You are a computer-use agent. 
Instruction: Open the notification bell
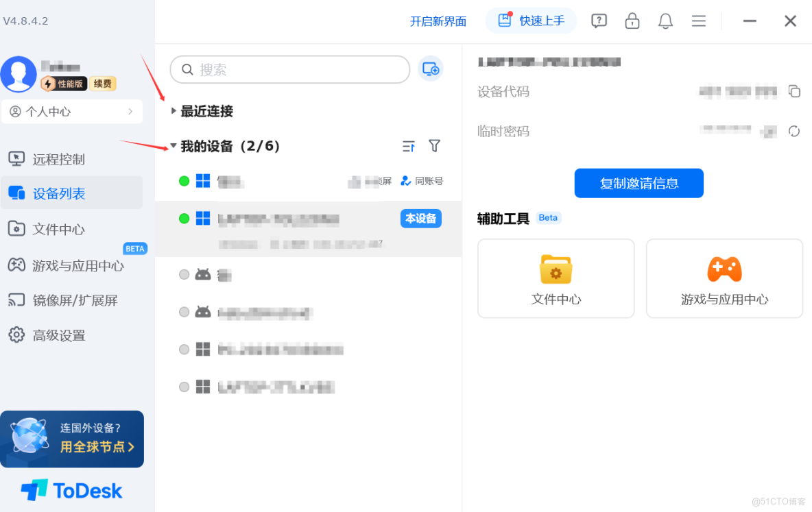[665, 21]
